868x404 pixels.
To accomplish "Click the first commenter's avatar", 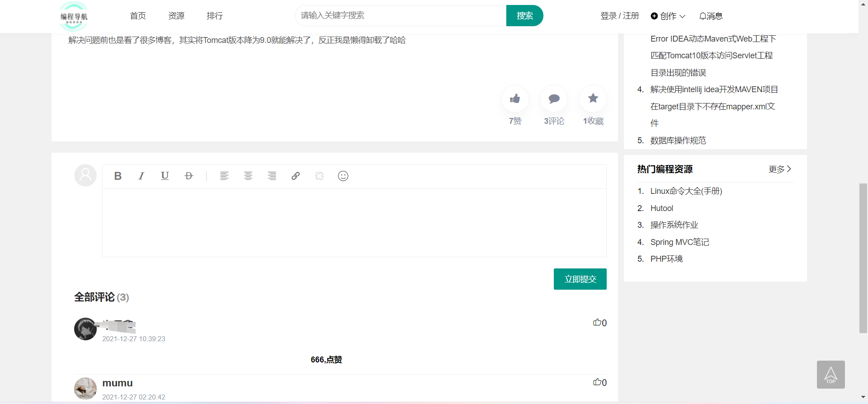I will [85, 329].
